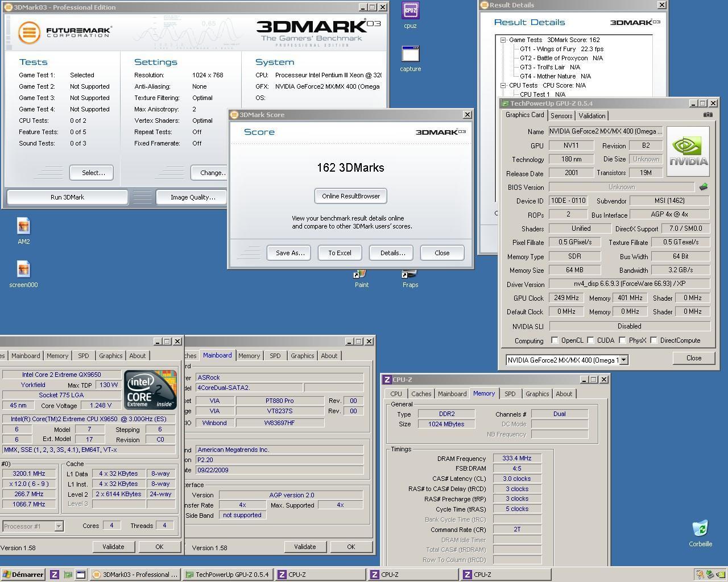Switch to the Sensors tab in GPU-Z
Screen dimensions: 728x582
tap(561, 116)
